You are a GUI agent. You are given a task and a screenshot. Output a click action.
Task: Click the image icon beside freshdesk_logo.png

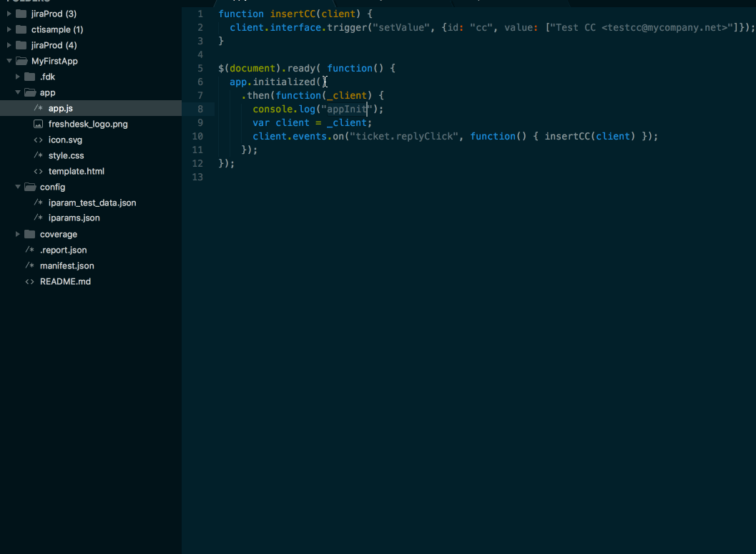point(39,123)
